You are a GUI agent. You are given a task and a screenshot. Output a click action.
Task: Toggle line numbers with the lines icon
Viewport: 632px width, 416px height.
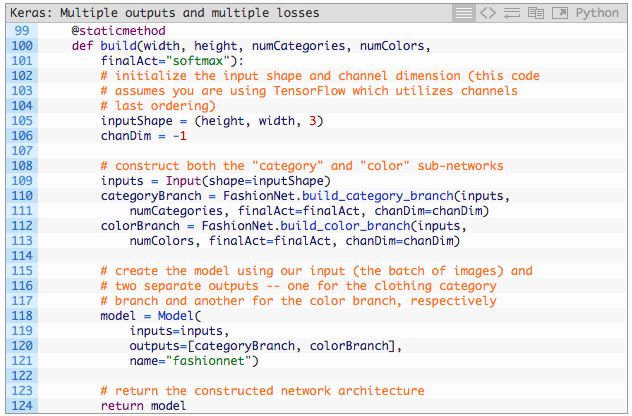[463, 13]
